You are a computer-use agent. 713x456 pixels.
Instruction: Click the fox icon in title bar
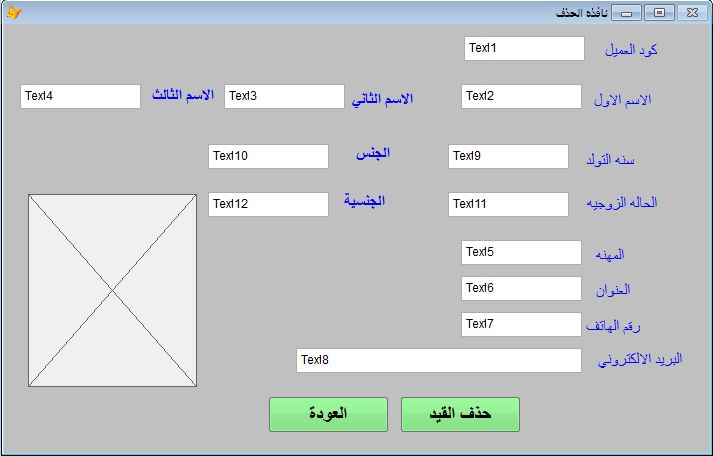[14, 12]
